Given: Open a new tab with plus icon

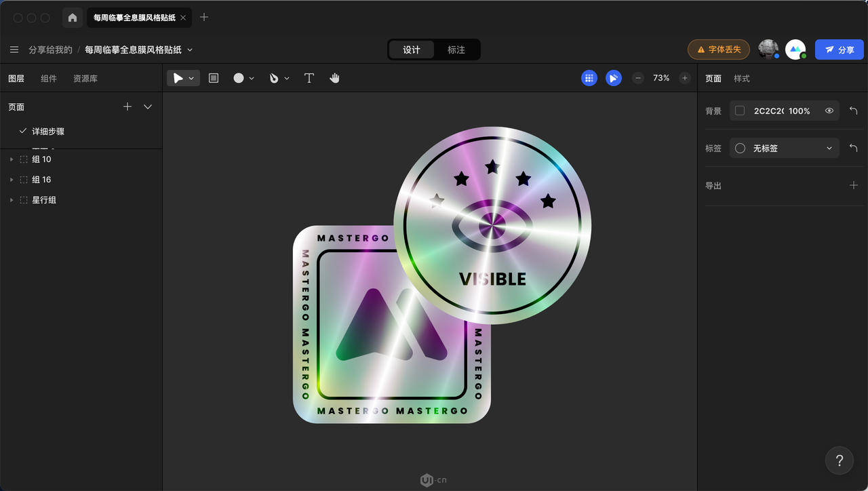Looking at the screenshot, I should click(204, 17).
